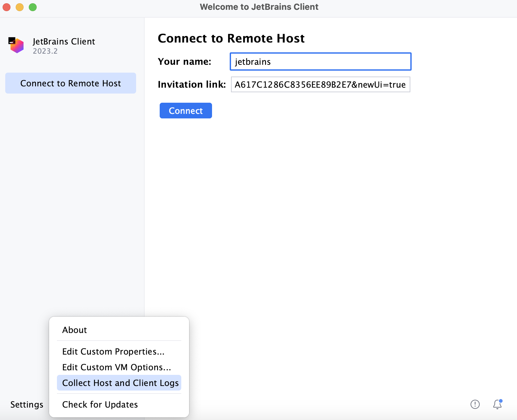Maximize the window using the green button
This screenshot has height=420, width=517.
click(33, 7)
